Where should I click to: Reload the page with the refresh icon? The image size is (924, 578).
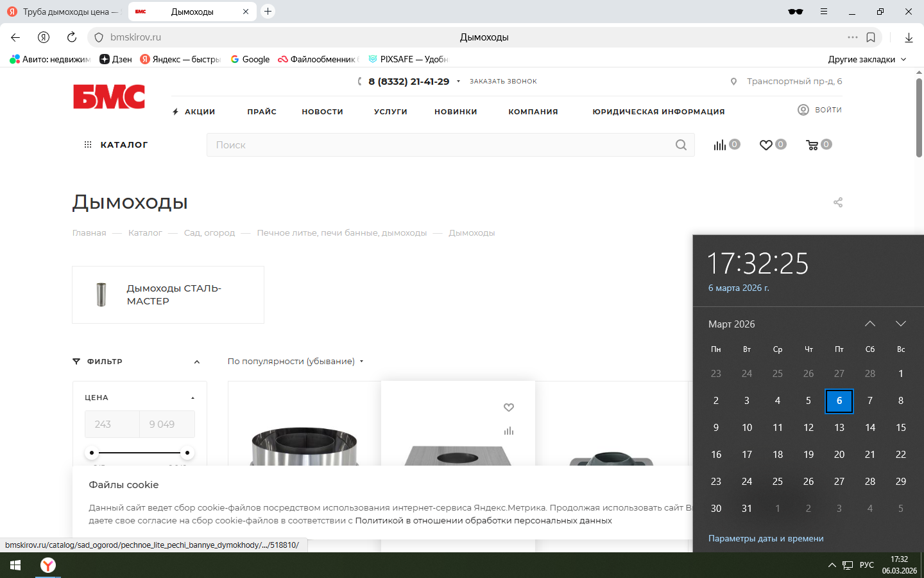(72, 37)
